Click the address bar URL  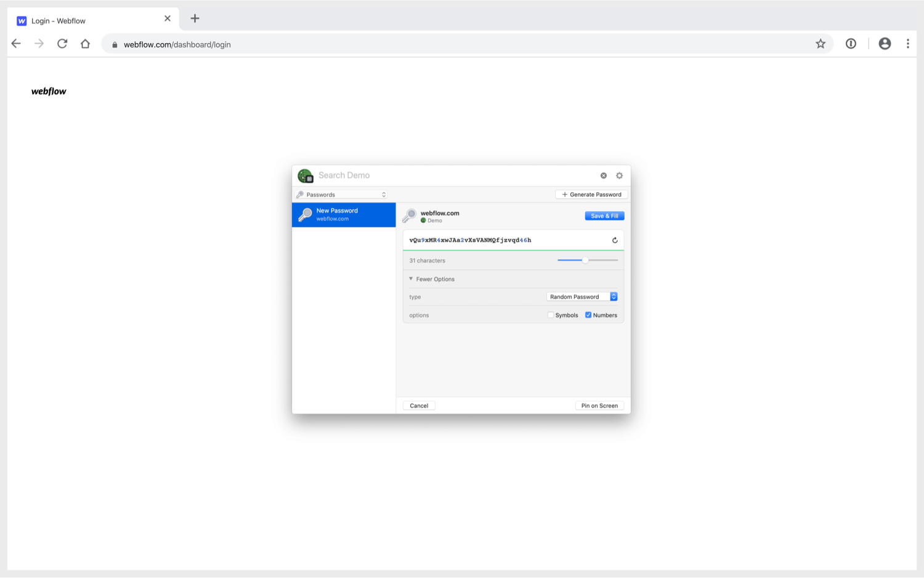(177, 44)
